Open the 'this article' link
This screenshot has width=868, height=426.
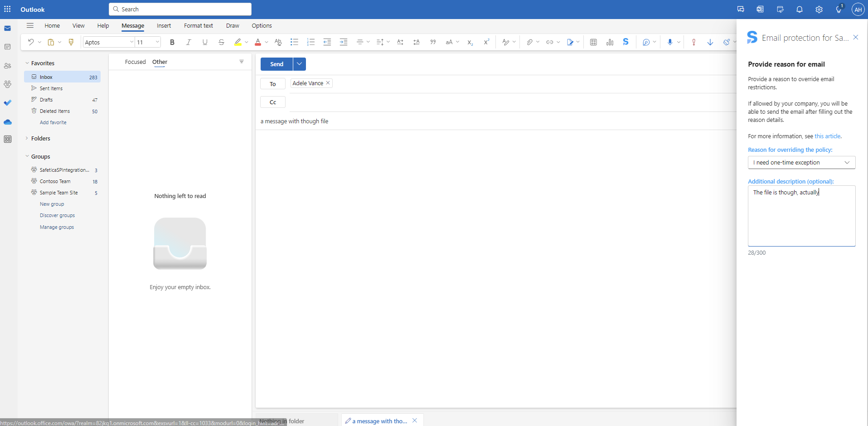[827, 136]
